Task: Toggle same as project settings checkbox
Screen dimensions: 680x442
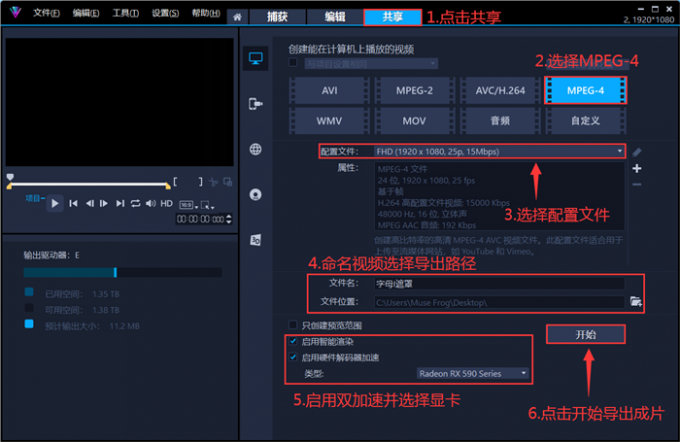Action: [293, 62]
